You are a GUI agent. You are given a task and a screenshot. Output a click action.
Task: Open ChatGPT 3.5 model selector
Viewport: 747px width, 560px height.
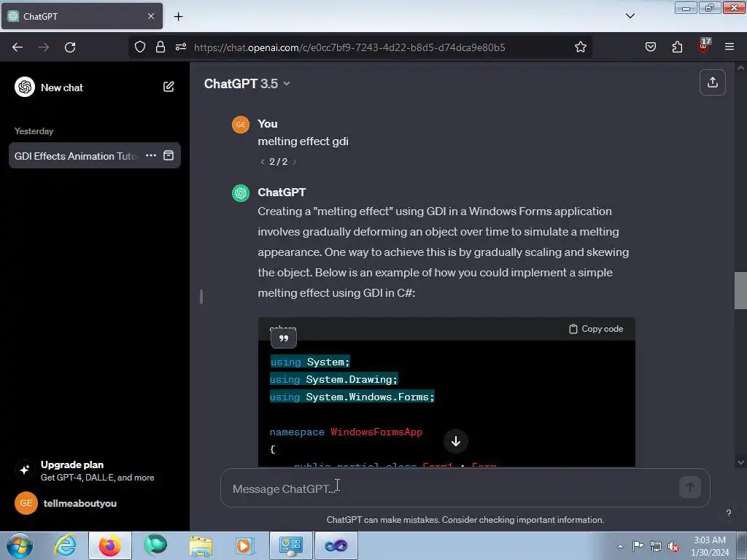click(x=247, y=84)
